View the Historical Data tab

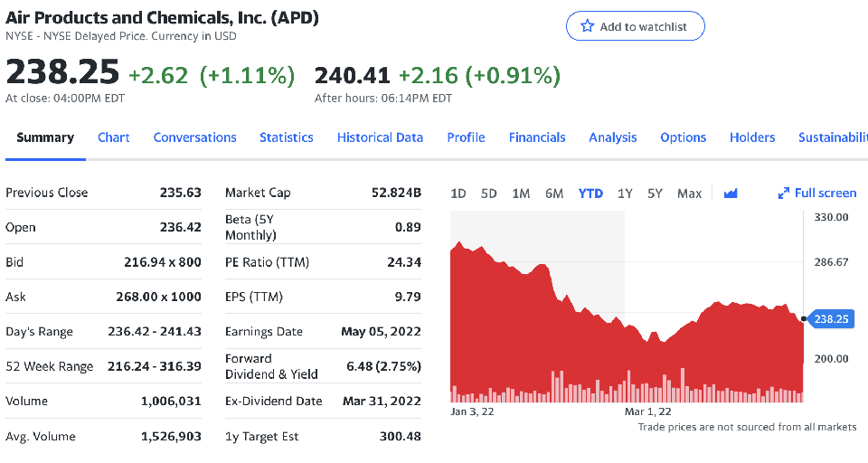[x=380, y=137]
